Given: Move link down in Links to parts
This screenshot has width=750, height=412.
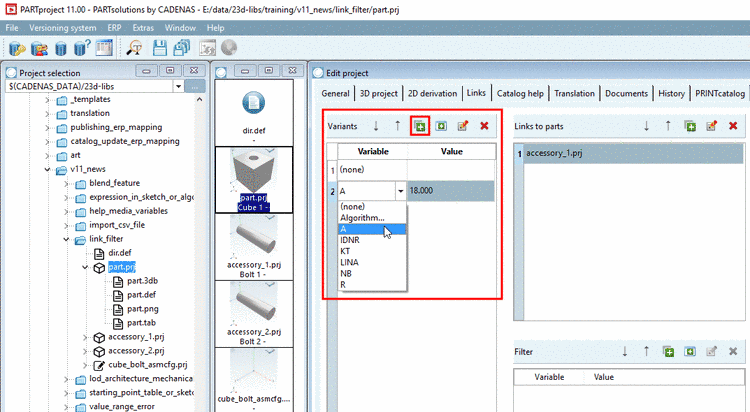Looking at the screenshot, I should tap(647, 126).
